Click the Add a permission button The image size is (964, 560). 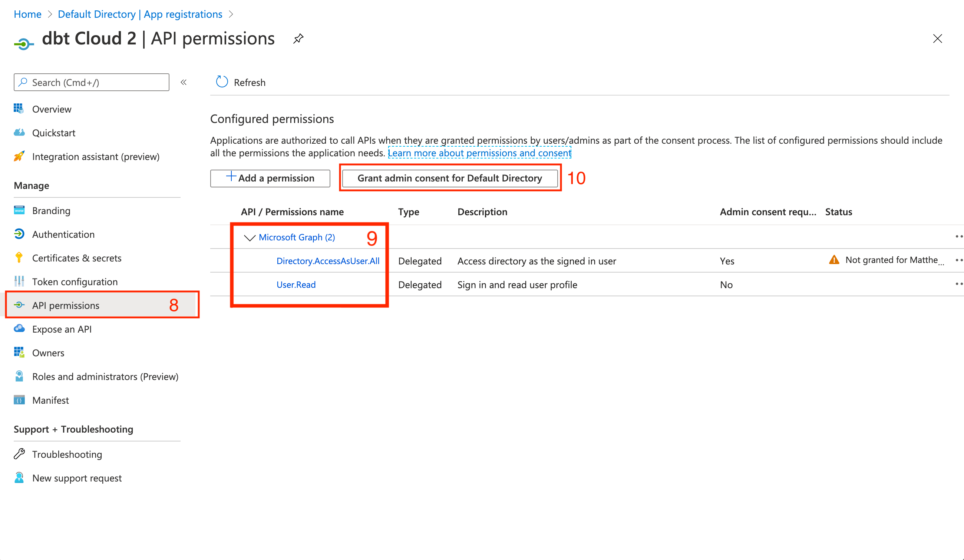[270, 178]
